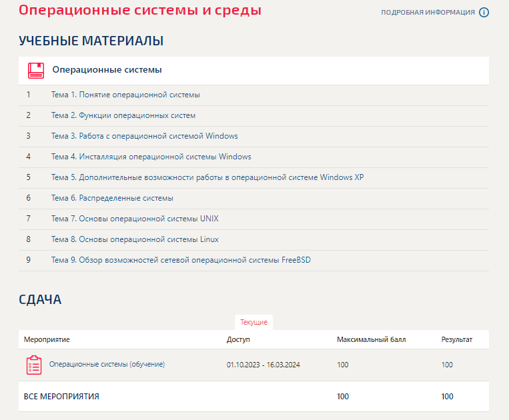Click row number 5 in the topic list
Image resolution: width=509 pixels, height=420 pixels.
[x=29, y=177]
